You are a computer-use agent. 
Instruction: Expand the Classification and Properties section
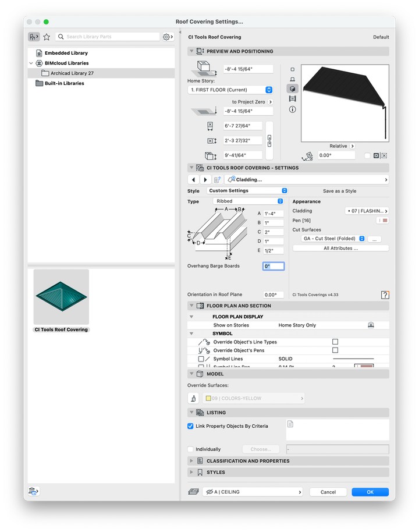tap(191, 461)
